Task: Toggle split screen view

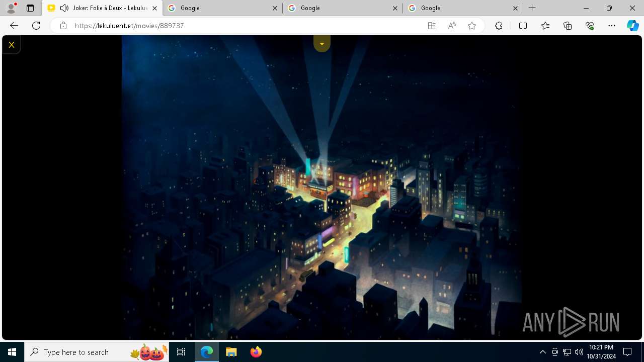Action: coord(523,26)
